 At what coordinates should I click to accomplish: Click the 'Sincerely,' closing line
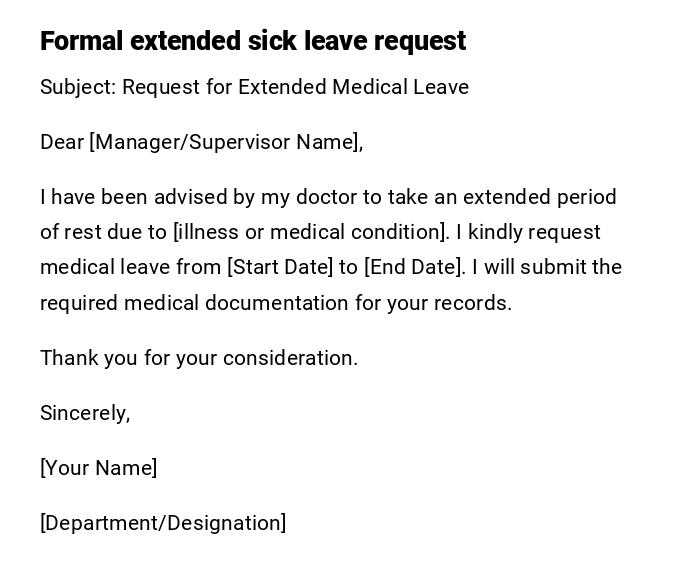coord(85,413)
